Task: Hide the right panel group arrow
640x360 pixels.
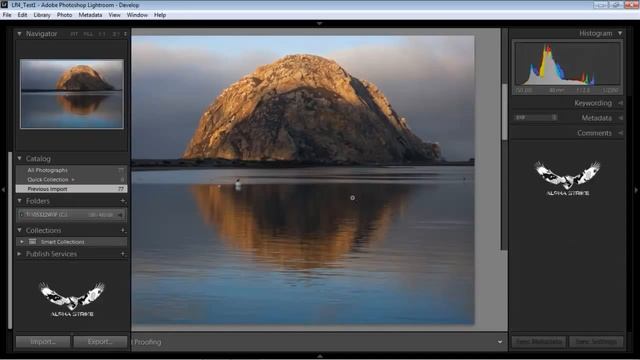Action: (x=636, y=190)
